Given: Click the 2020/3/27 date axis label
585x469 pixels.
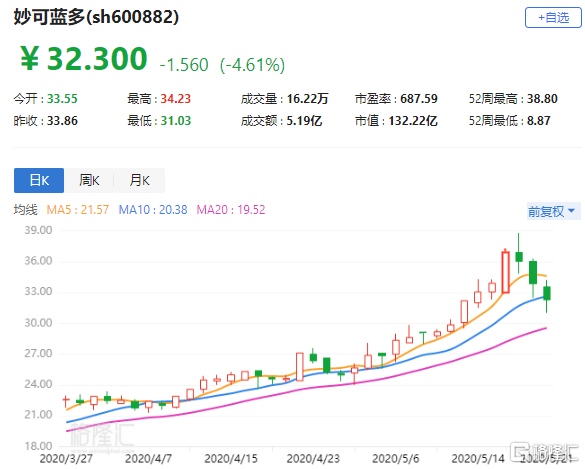Looking at the screenshot, I should click(x=66, y=459).
